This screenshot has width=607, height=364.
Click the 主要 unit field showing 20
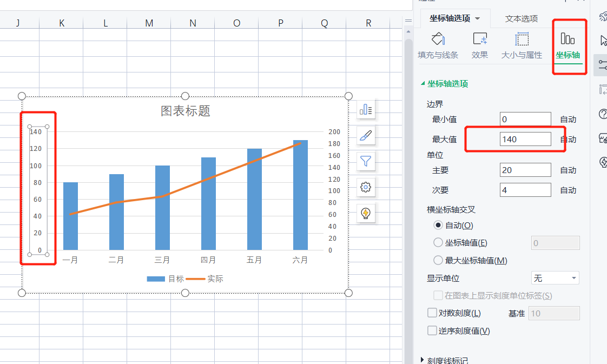pos(525,170)
